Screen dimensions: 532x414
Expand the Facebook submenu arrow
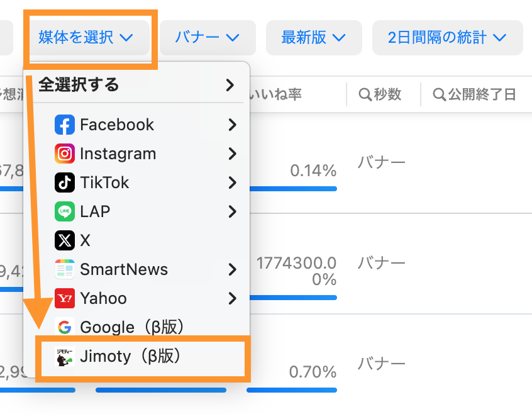click(x=232, y=125)
